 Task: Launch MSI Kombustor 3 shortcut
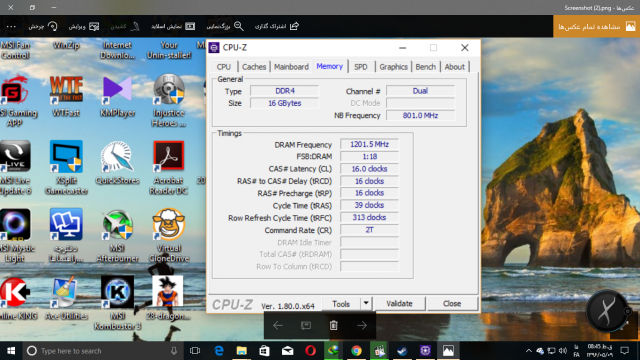pos(117,303)
